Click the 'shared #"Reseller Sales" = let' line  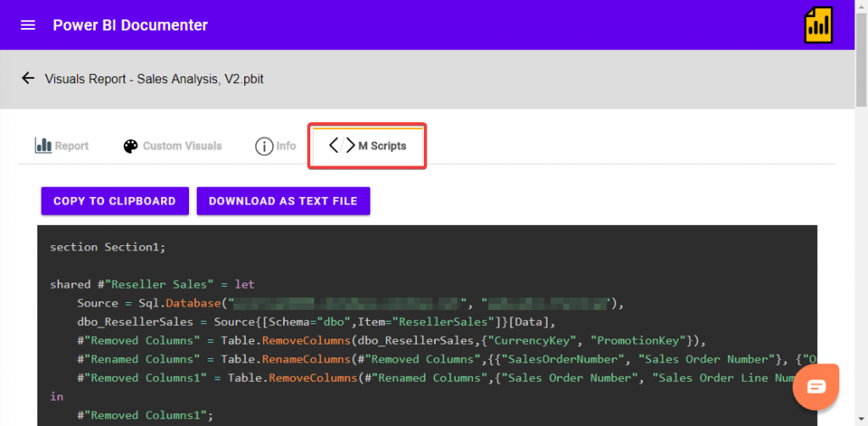[153, 285]
